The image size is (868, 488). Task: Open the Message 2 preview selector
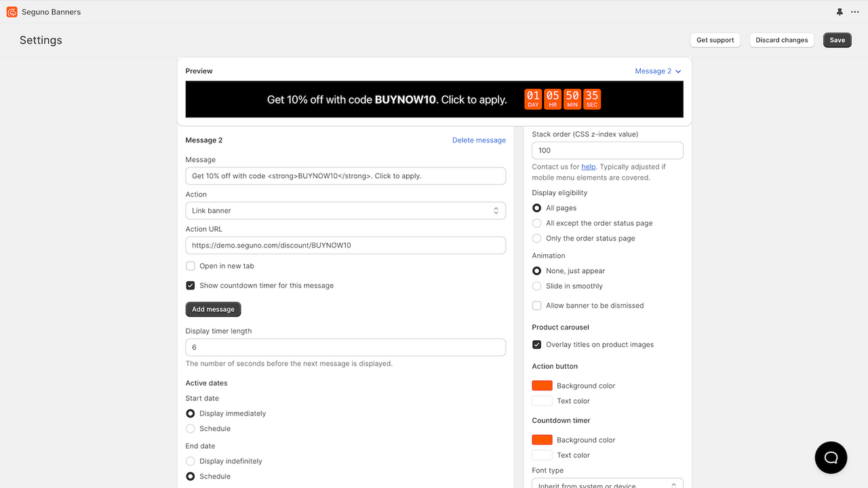pyautogui.click(x=657, y=70)
